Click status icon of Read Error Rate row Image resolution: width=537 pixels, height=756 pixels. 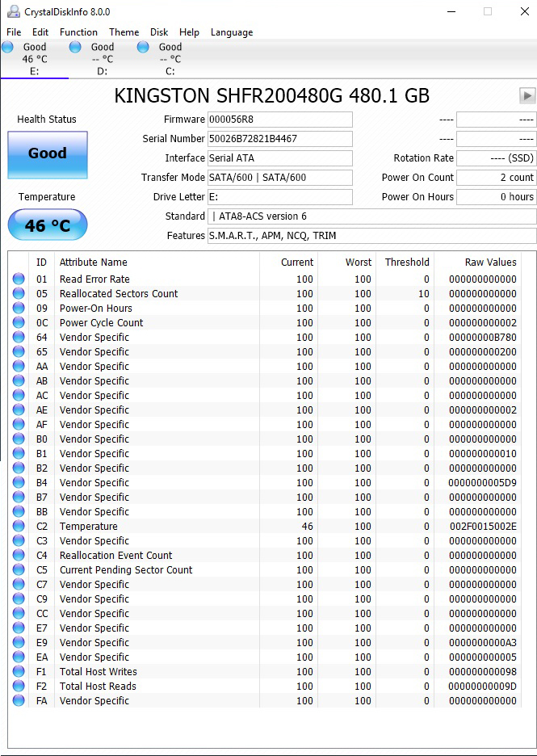pyautogui.click(x=19, y=279)
